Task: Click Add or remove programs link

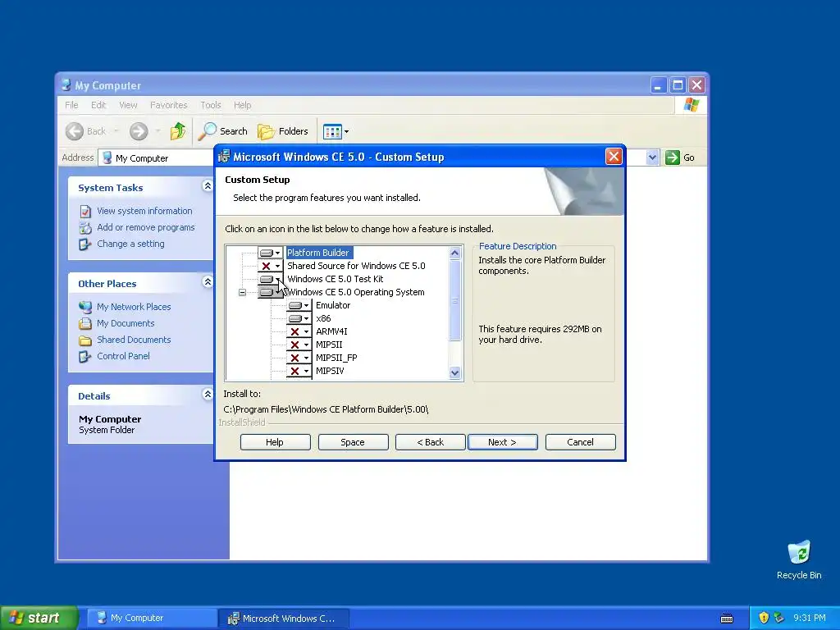Action: 146,227
